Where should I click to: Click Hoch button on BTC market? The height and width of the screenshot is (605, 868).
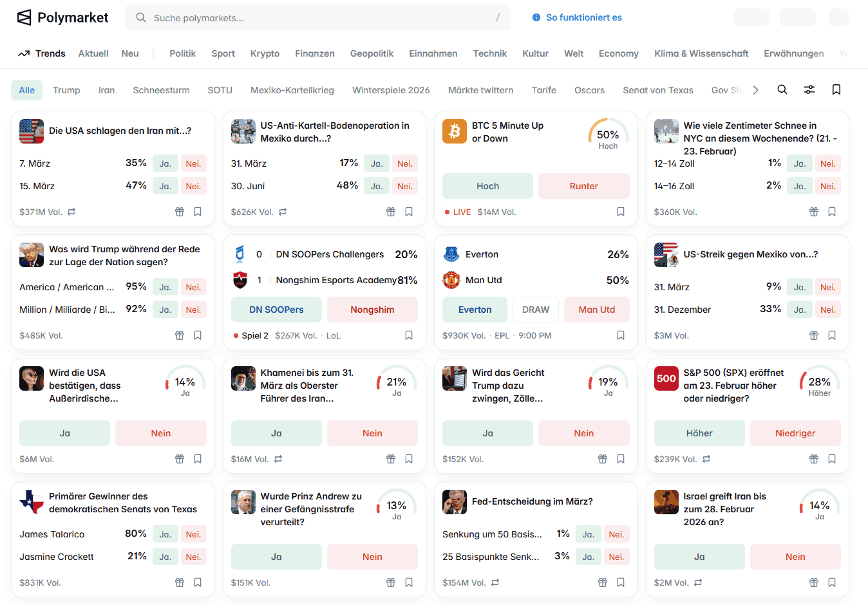pyautogui.click(x=487, y=186)
